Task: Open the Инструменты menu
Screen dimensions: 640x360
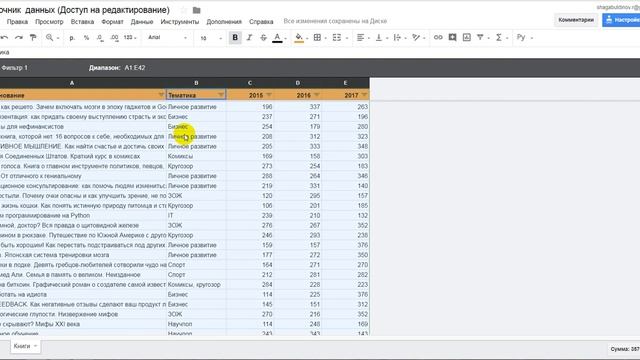Action: click(x=180, y=22)
